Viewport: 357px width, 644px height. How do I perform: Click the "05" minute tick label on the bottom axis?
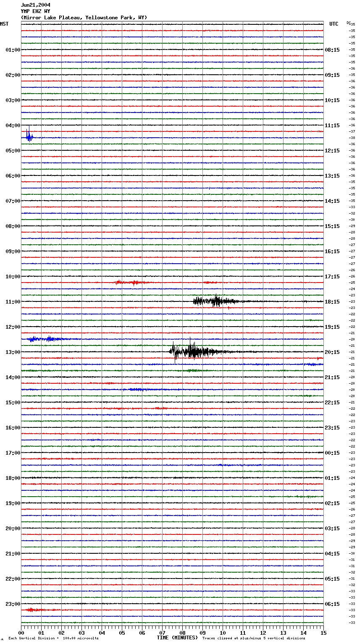(x=122, y=633)
